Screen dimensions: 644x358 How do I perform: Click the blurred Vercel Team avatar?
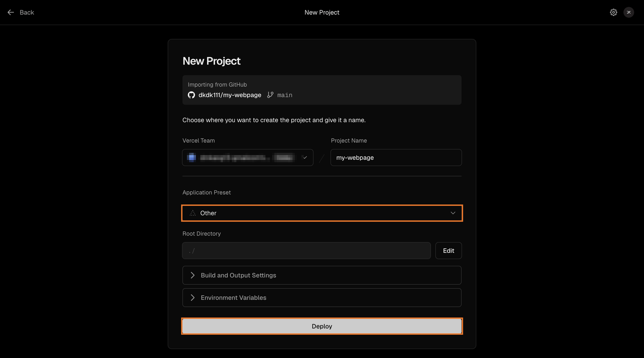click(x=191, y=158)
